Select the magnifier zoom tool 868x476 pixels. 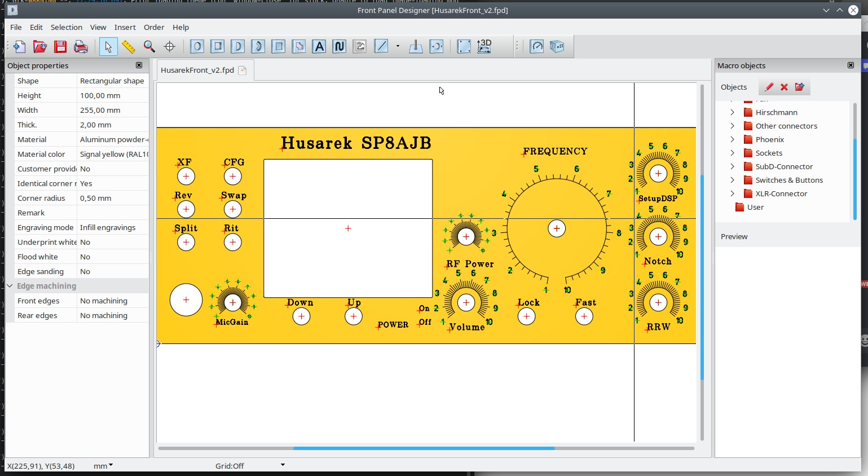tap(149, 47)
